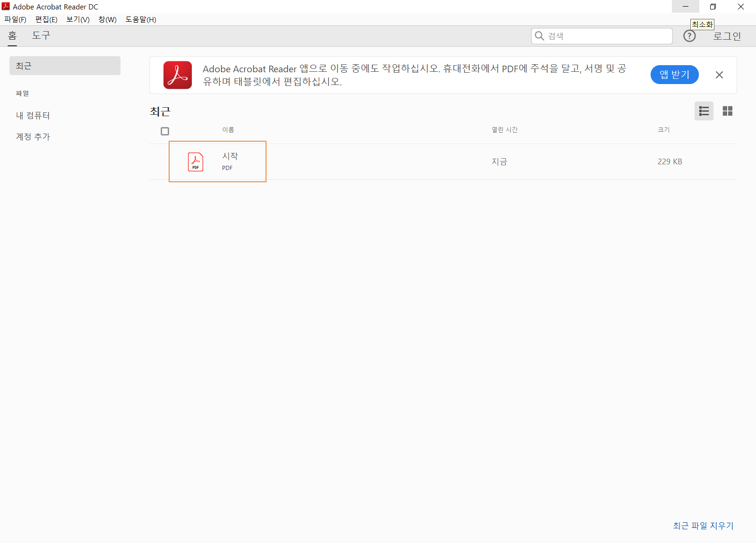Open the 창(W) menu
Viewport: 756px width, 543px height.
click(x=107, y=19)
